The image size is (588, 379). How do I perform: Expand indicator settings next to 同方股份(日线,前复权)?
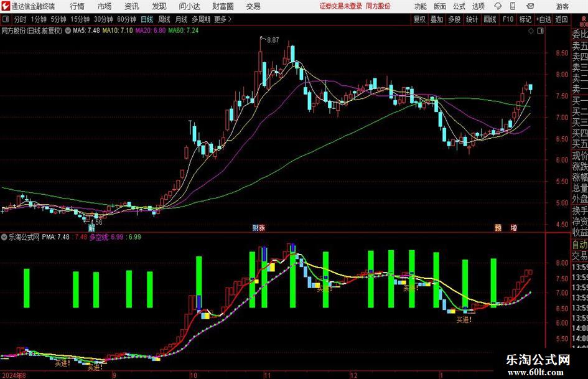[x=68, y=30]
